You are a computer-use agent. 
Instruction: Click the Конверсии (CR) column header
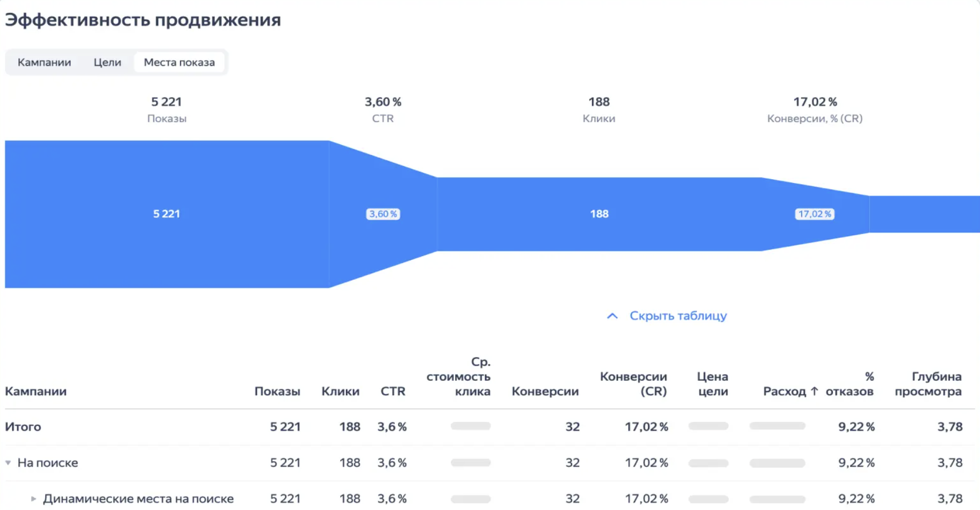(x=633, y=384)
